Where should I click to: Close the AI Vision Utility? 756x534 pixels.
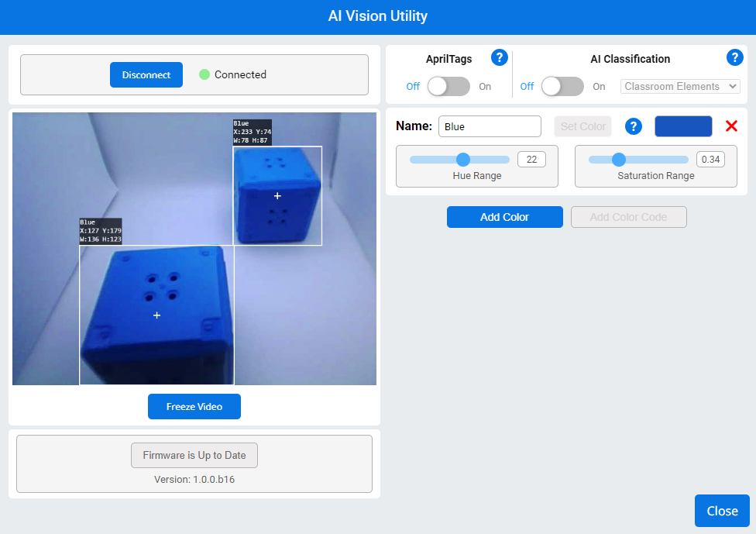(722, 511)
